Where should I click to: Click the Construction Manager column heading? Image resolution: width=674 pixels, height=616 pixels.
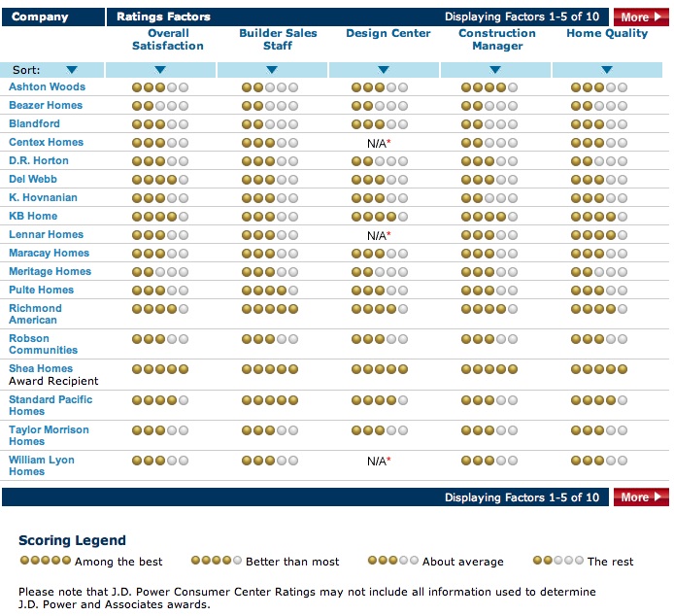[497, 40]
